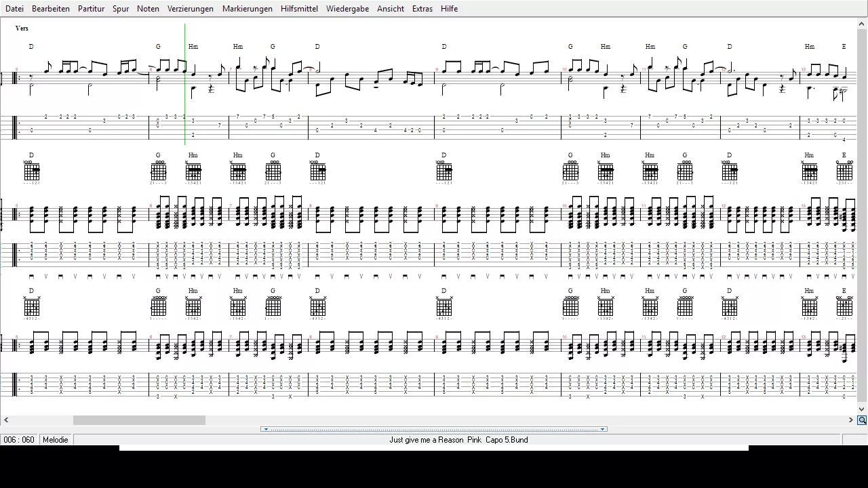Open the Bearbeiten menu
Screen dimensions: 868x488
pos(51,9)
